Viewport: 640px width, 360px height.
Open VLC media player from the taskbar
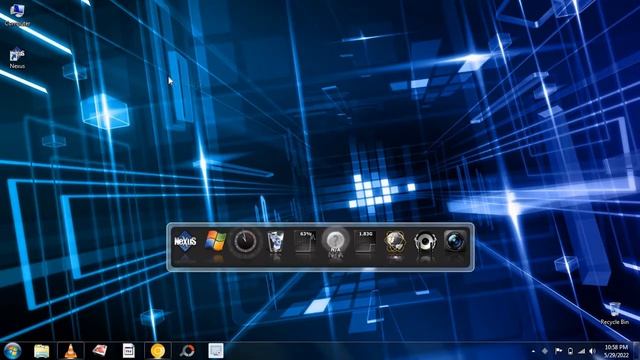point(71,351)
